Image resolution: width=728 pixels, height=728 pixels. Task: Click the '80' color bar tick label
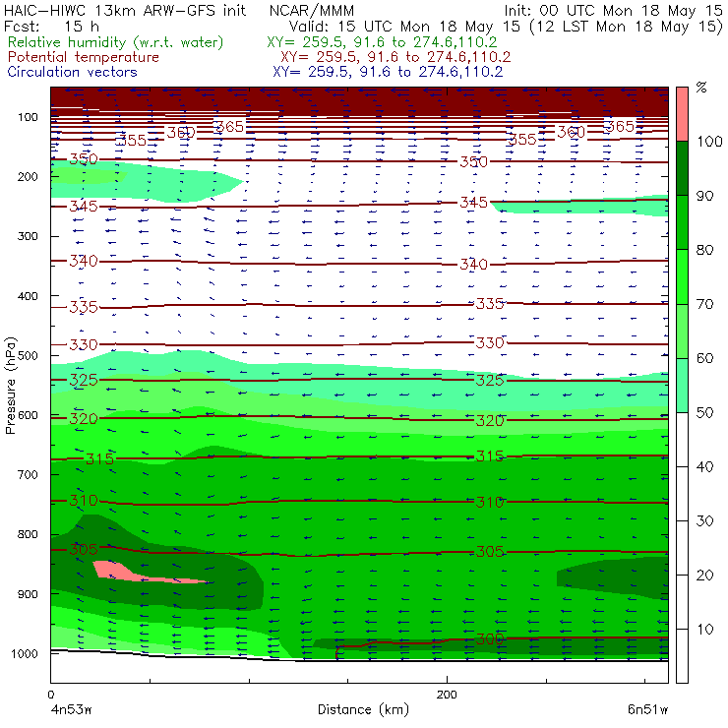pyautogui.click(x=704, y=250)
